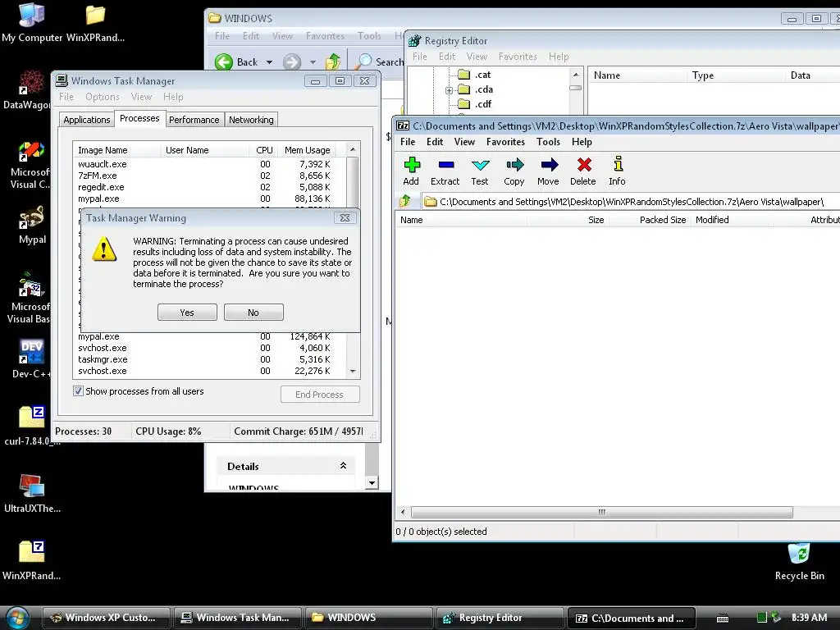
Task: Click the 7-Zip Add toolbar icon
Action: (412, 165)
